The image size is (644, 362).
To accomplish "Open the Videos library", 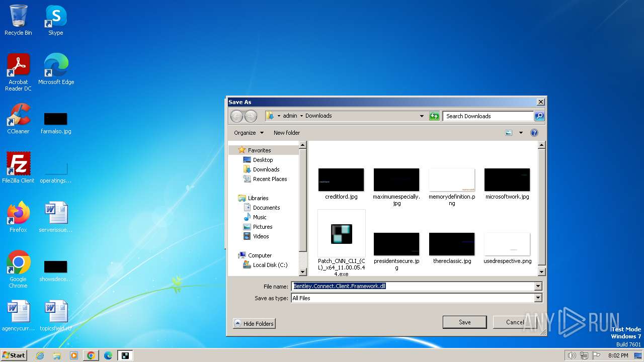I will coord(261,236).
